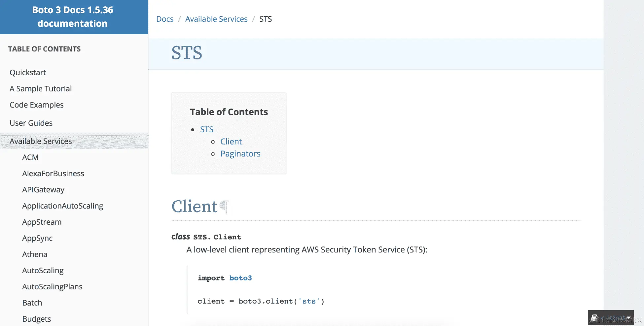Select Code Examples in the sidebar

tap(37, 105)
